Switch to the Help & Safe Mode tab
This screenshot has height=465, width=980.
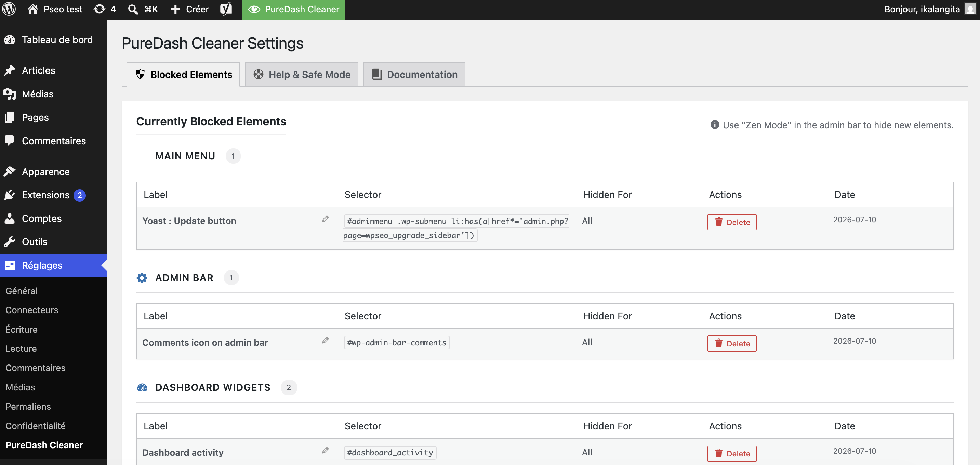click(x=301, y=75)
